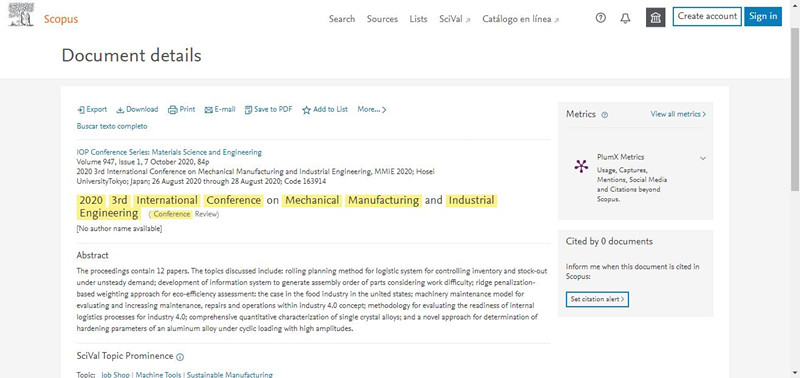Save document to PDF

pos(268,109)
